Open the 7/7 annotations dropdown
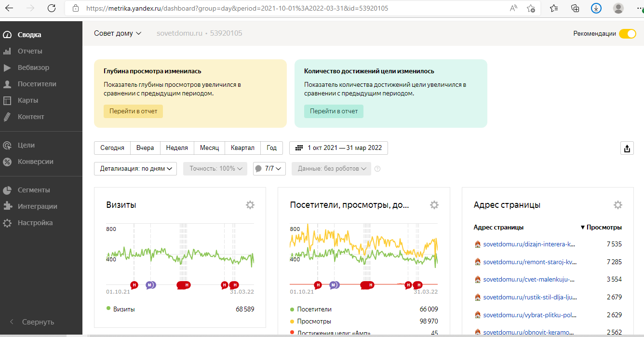Image resolution: width=644 pixels, height=337 pixels. pos(269,169)
